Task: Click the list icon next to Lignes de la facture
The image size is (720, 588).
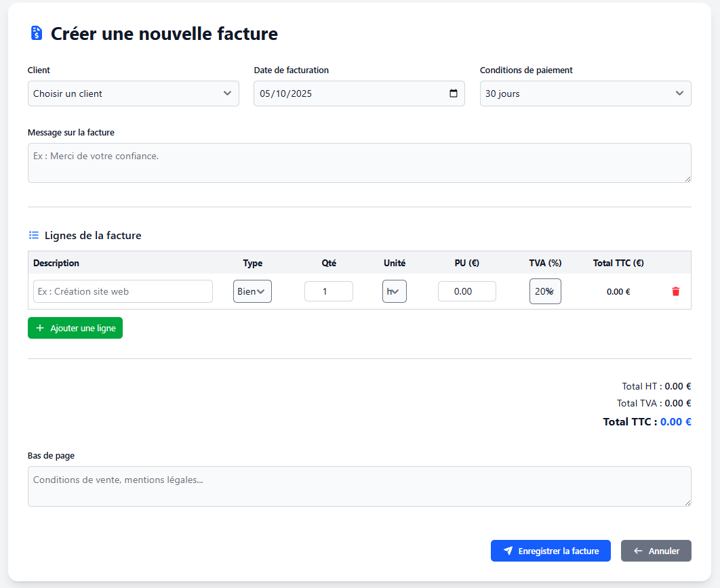Action: point(33,234)
